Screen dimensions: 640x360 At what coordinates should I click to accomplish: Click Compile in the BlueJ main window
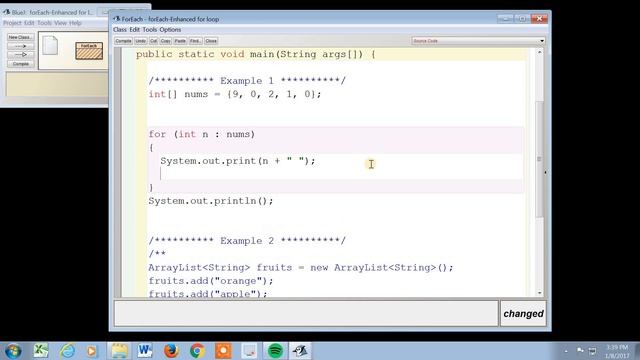pyautogui.click(x=20, y=64)
